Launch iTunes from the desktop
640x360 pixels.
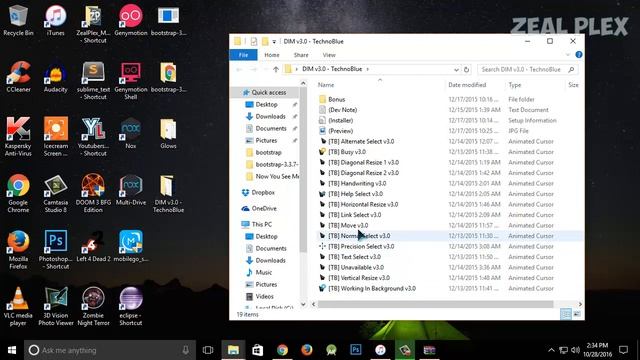coord(56,20)
